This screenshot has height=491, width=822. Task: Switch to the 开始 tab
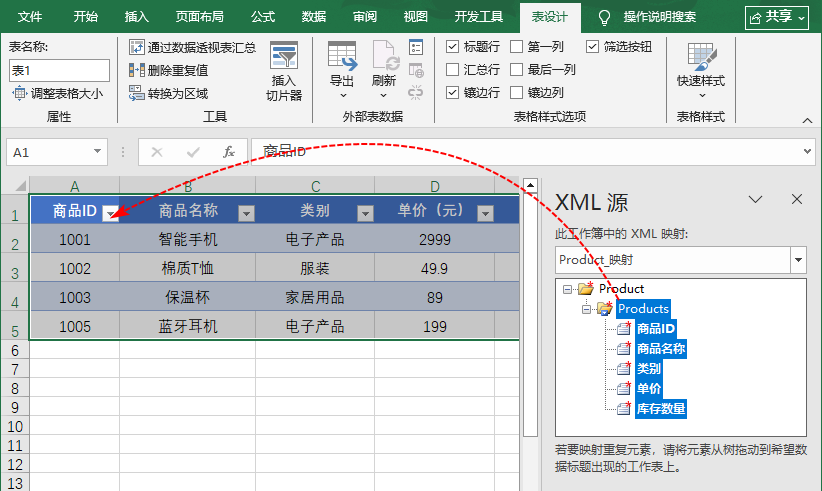(85, 17)
